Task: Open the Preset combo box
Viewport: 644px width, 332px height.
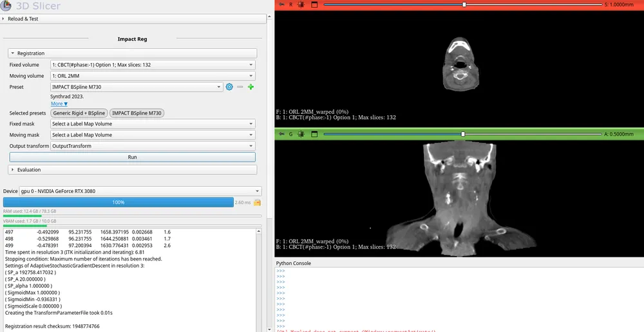Action: (x=137, y=87)
